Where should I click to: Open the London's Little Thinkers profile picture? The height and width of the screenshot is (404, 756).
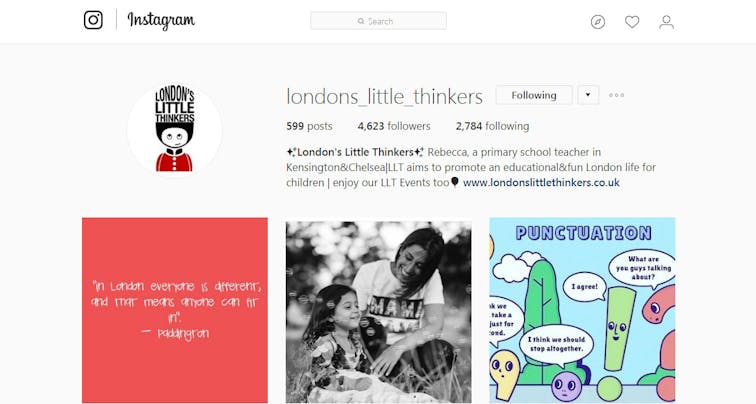pyautogui.click(x=175, y=130)
